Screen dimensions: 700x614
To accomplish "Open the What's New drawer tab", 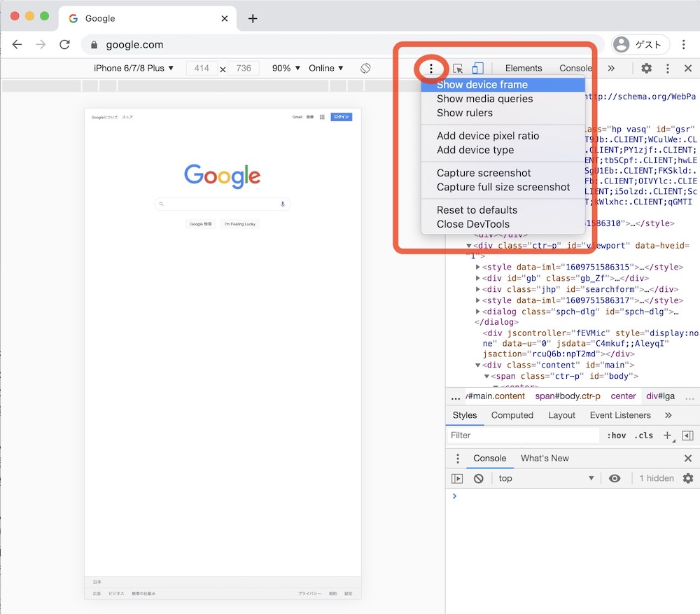I will click(545, 459).
